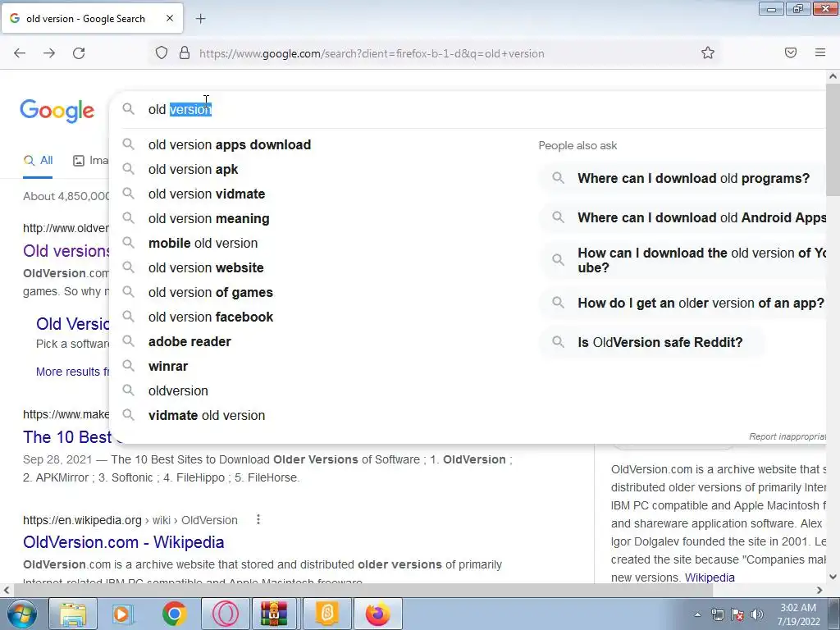Screen dimensions: 840x630
Task: Report inappropriate predictions link
Action: pos(787,436)
